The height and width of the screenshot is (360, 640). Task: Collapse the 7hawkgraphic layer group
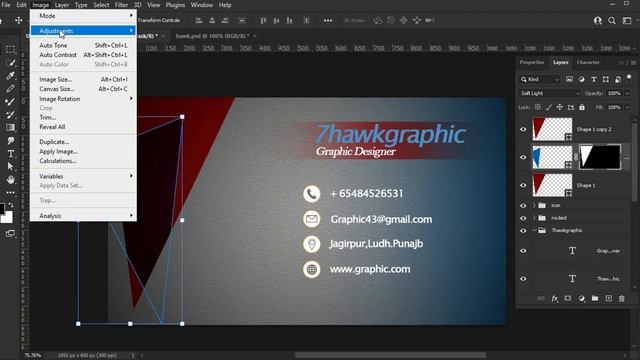click(x=534, y=231)
